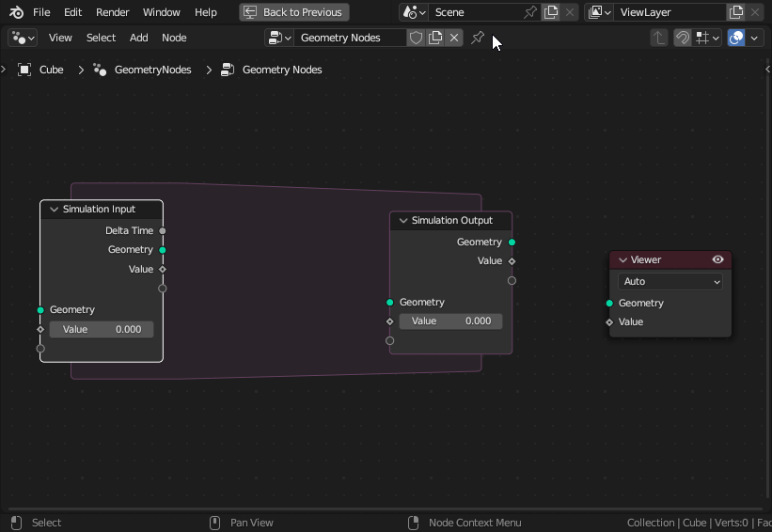This screenshot has height=532, width=772.
Task: Create a new scene with the Scene copy icon
Action: [x=551, y=12]
